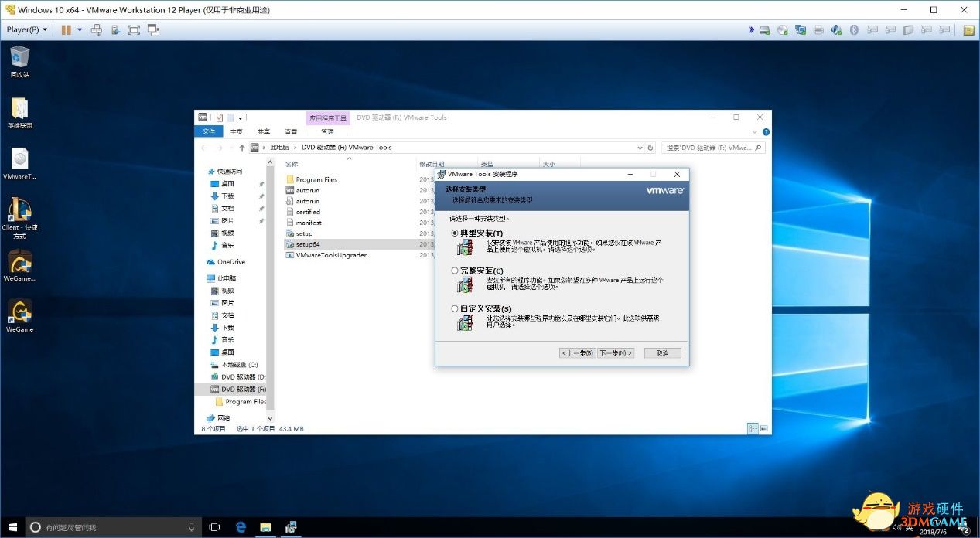
Task: Click the 取消 cancel button in installer
Action: tap(662, 353)
